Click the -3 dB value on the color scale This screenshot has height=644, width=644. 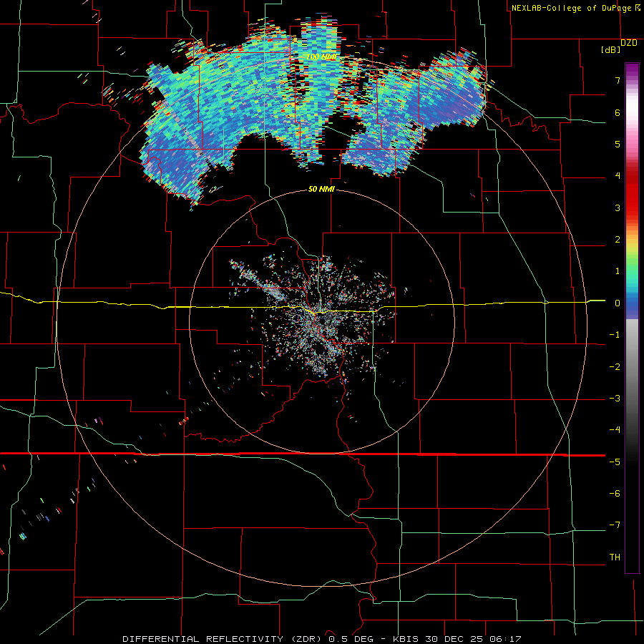pos(615,399)
